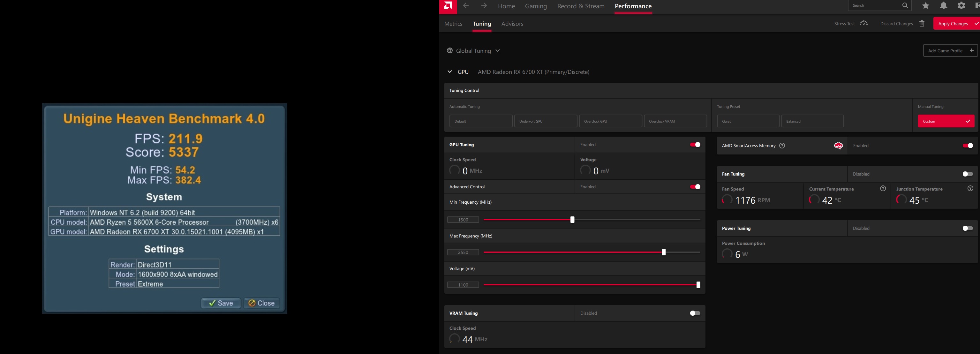Click the Discard Changes trash icon
The width and height of the screenshot is (980, 354).
922,23
